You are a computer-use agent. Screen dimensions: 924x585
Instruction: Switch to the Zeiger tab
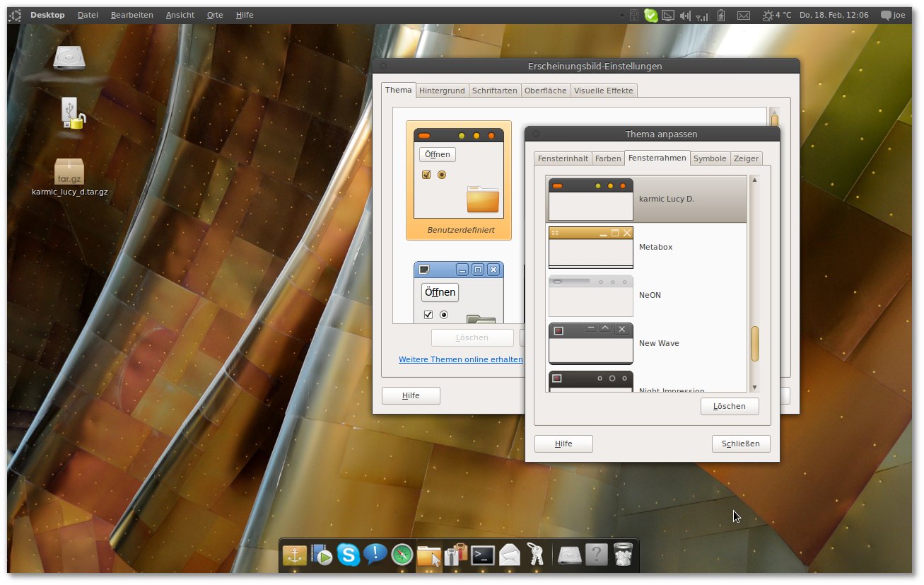(746, 158)
